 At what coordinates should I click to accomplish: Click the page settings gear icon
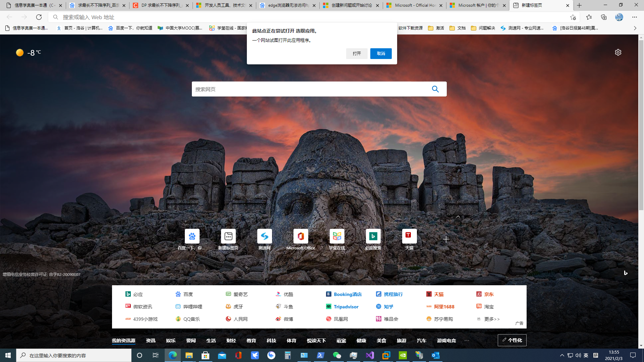click(618, 52)
